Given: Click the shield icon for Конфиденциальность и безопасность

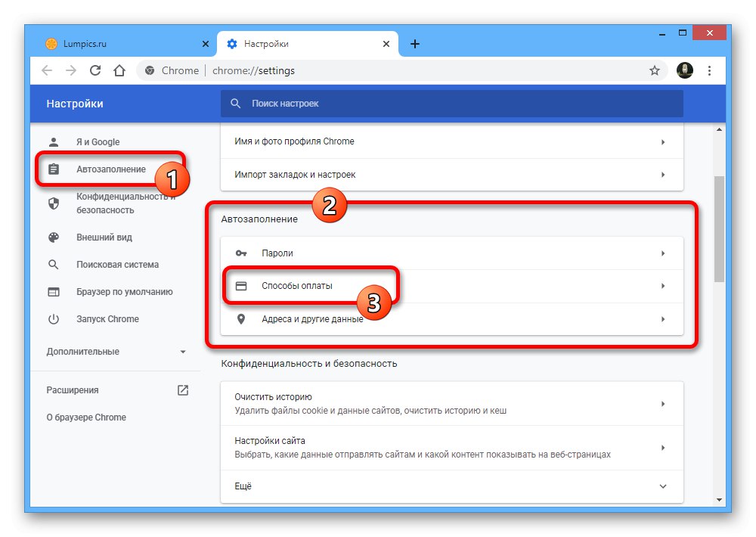Looking at the screenshot, I should tap(53, 203).
